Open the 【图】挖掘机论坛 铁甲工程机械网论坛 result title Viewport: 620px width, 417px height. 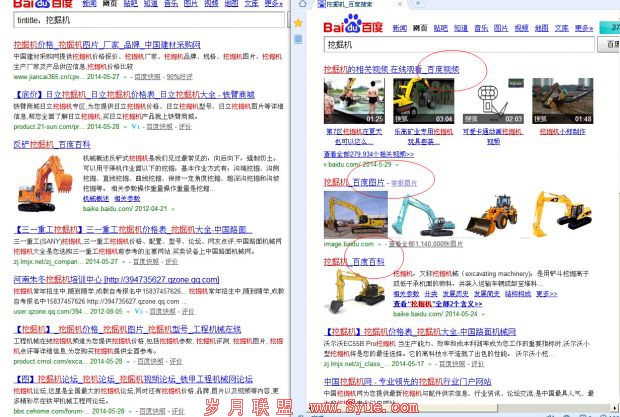[133, 379]
